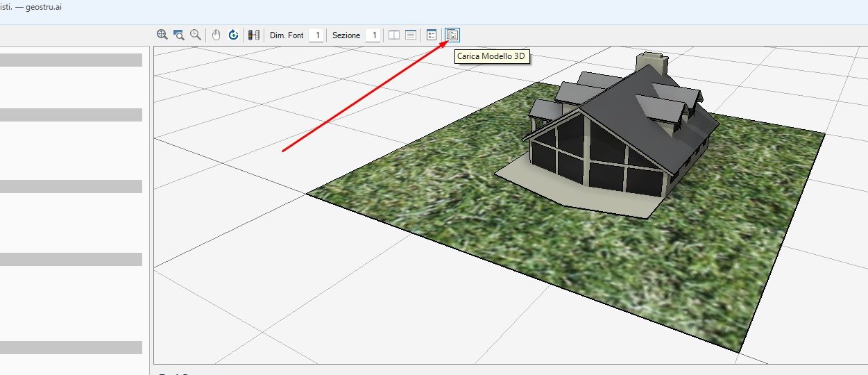Click the zoom in magnifier with plus

(x=162, y=35)
